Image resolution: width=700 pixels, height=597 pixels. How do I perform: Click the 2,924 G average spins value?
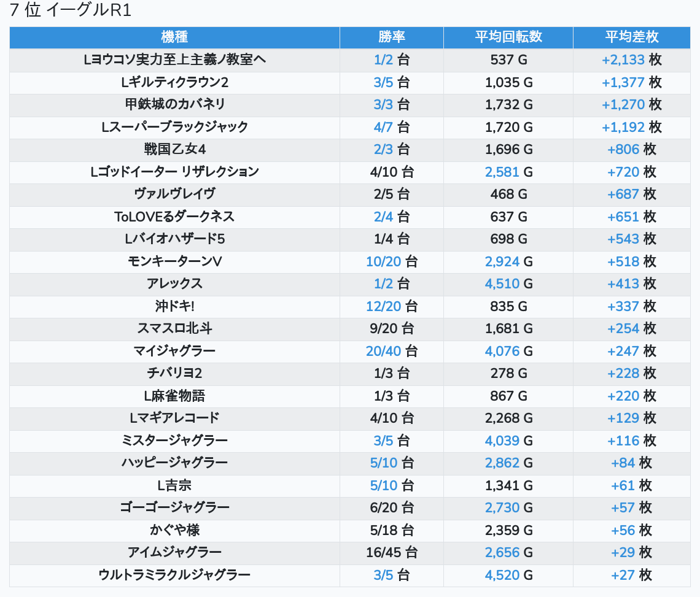(x=508, y=261)
